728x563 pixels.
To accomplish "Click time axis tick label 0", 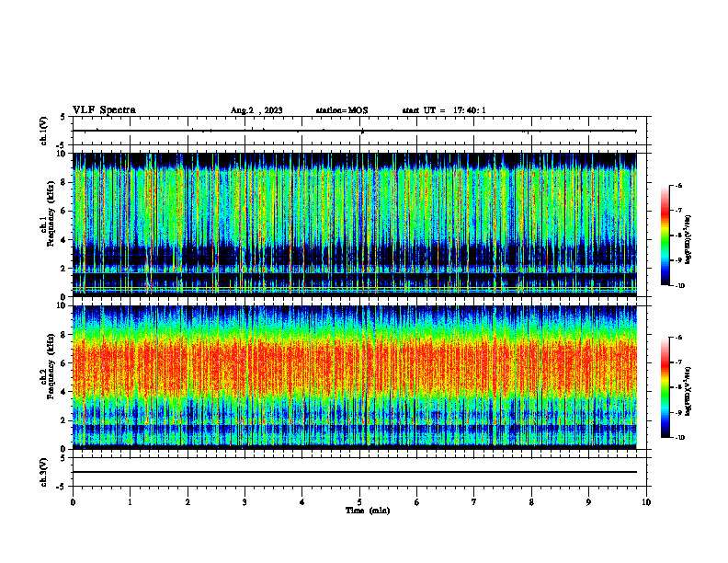I will pyautogui.click(x=73, y=502).
